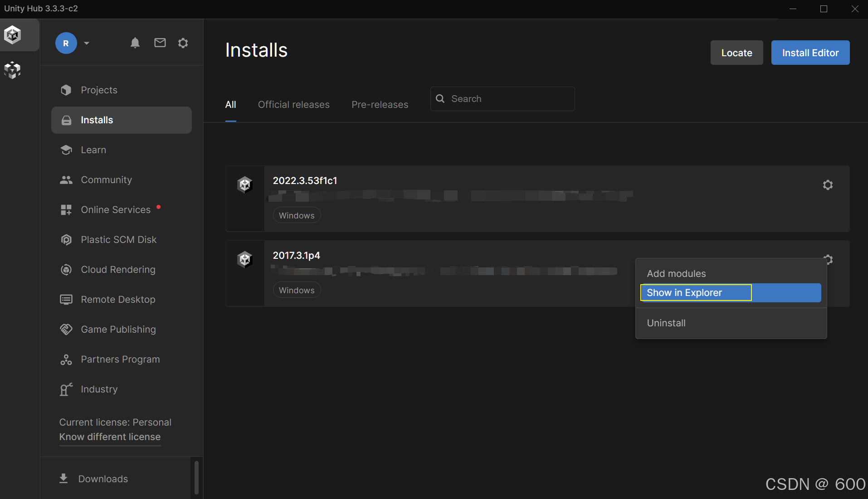Click the 2017.3.1p4 version title

click(x=296, y=256)
